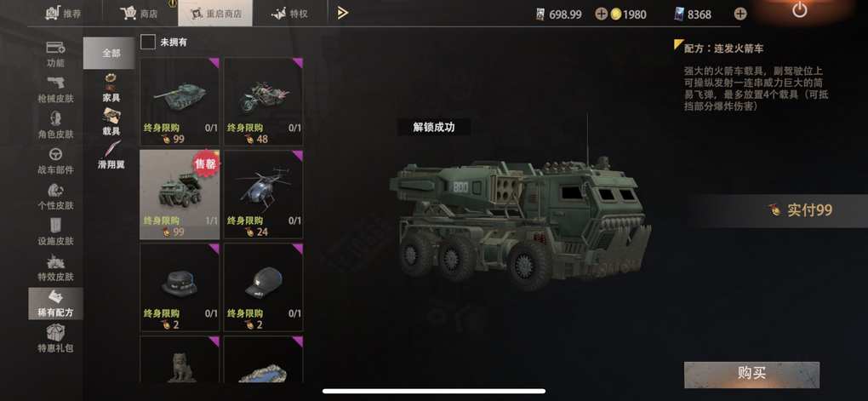Viewport: 868px width, 401px height.
Task: Add gold coins with the plus icon
Action: point(601,14)
